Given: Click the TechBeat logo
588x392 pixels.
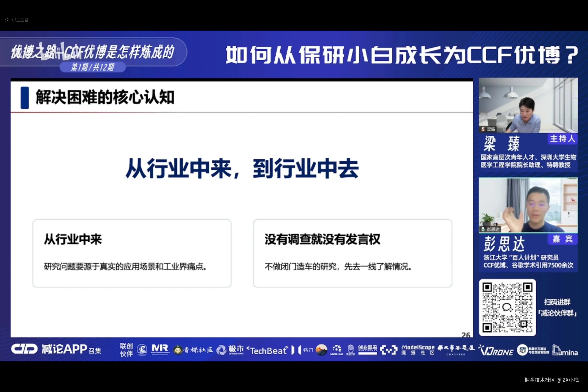Looking at the screenshot, I should (x=267, y=350).
